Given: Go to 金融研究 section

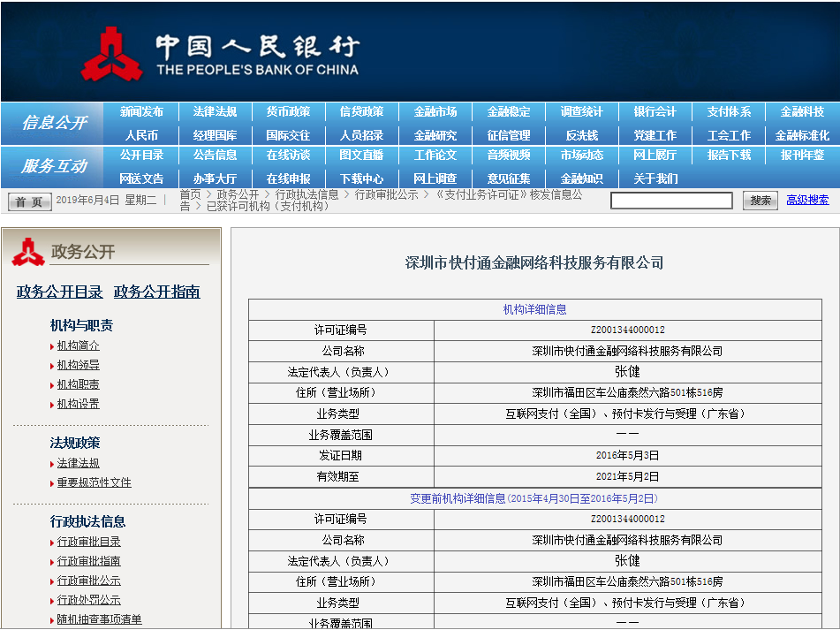Looking at the screenshot, I should [435, 135].
